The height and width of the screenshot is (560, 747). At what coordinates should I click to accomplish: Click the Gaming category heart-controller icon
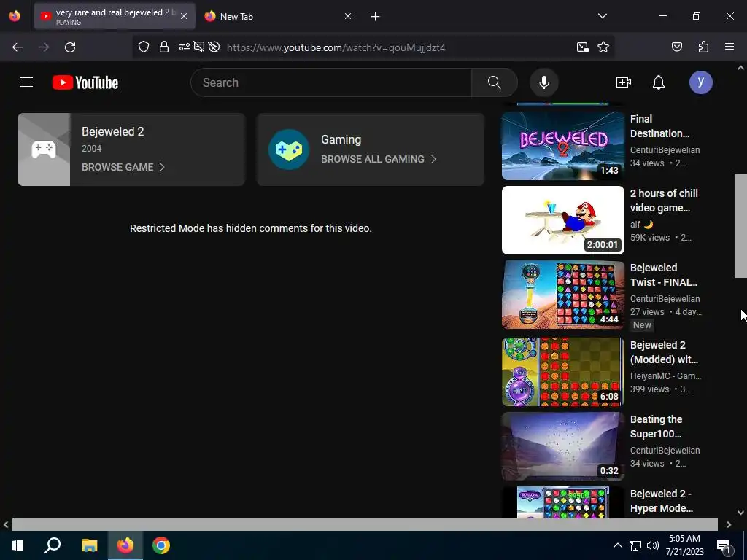click(289, 149)
